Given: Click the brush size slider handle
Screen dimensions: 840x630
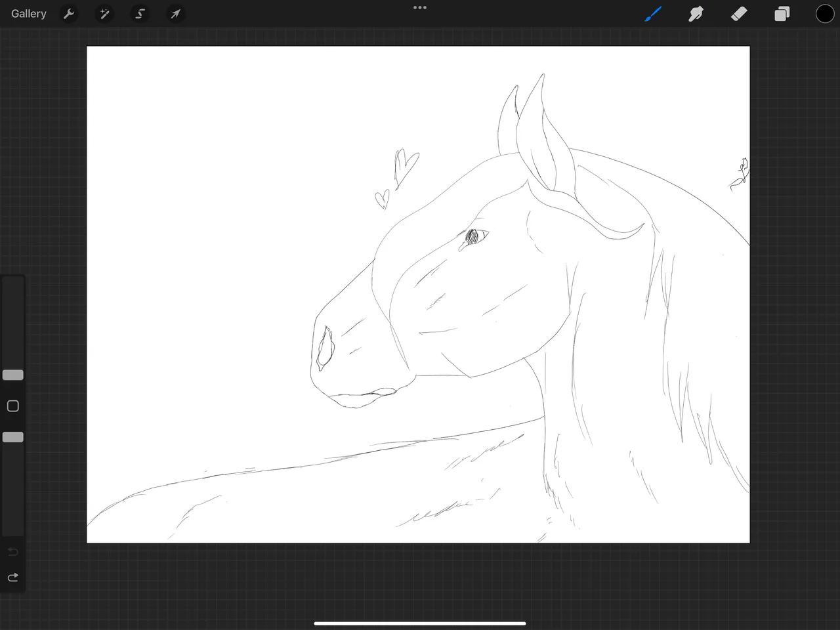Looking at the screenshot, I should 13,375.
